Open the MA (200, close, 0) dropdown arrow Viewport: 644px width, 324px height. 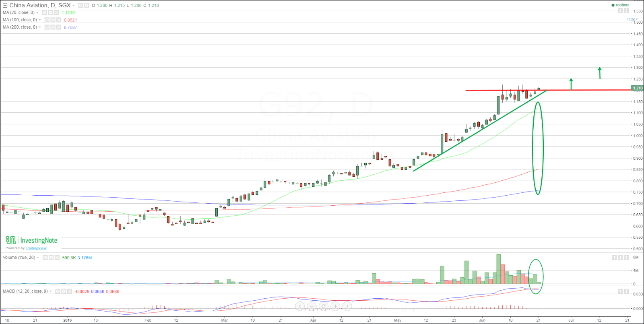click(40, 27)
